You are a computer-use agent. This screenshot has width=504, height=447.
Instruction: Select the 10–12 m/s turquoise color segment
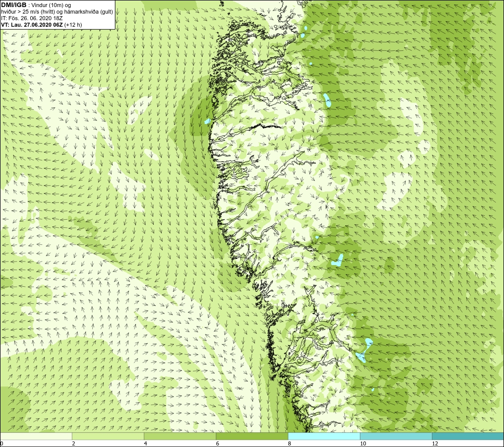pos(396,436)
